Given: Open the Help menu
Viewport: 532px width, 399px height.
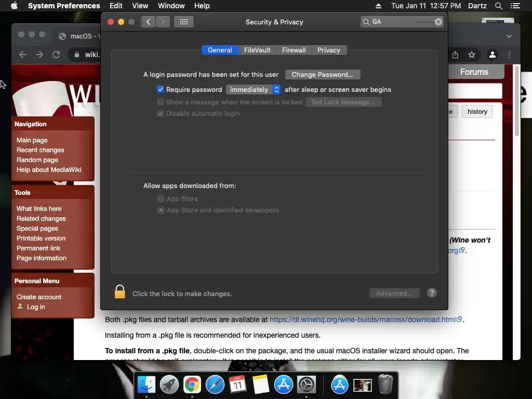Looking at the screenshot, I should (x=202, y=6).
